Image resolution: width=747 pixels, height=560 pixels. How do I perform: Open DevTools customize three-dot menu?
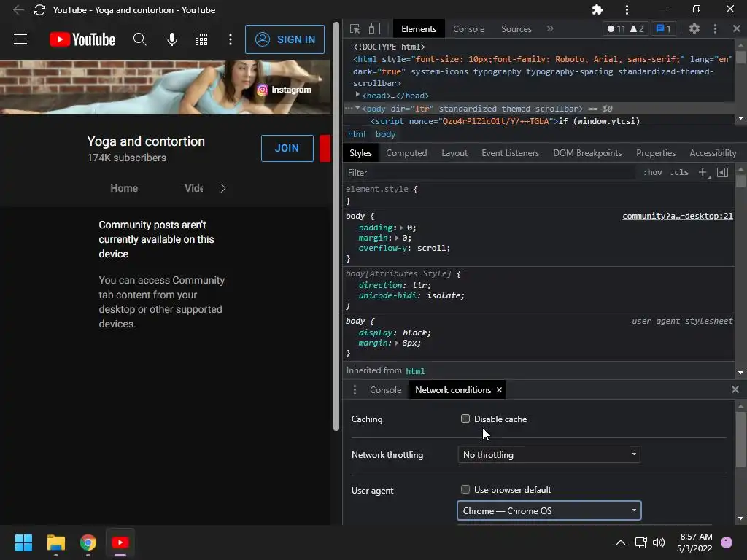(x=715, y=28)
